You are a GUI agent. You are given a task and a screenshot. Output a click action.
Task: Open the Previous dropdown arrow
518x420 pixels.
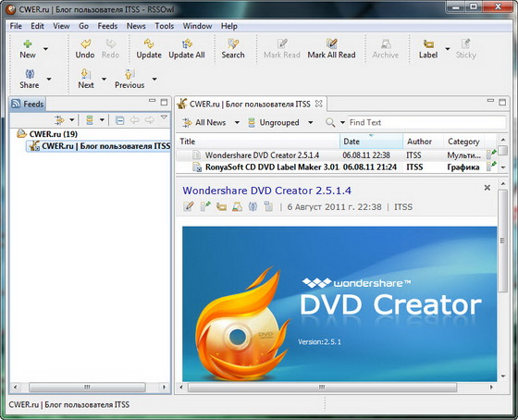click(x=154, y=79)
